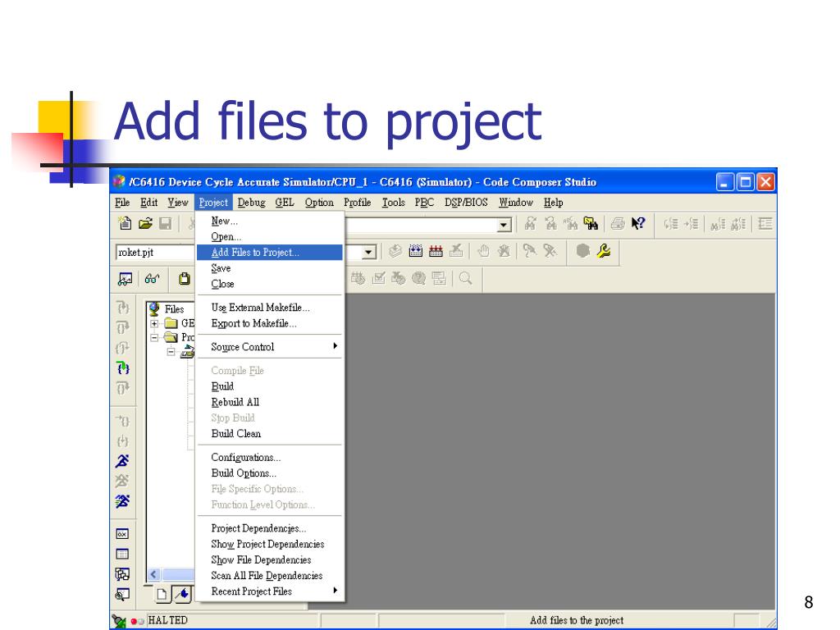
Task: Create a new file with the toolbar icon
Action: click(125, 223)
